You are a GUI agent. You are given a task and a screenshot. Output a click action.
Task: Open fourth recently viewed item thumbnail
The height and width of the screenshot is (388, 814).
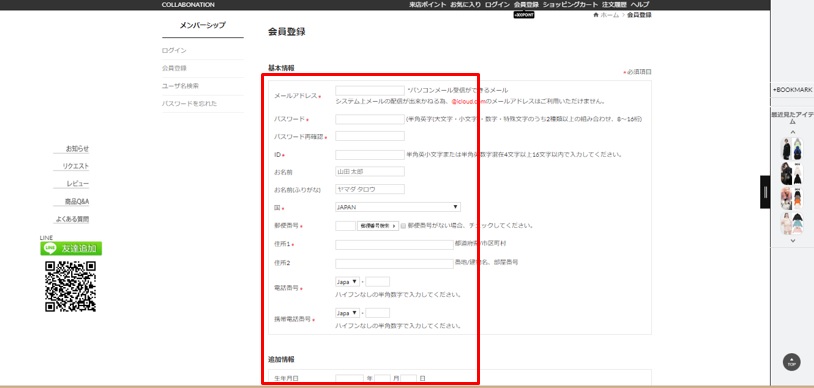[x=792, y=223]
